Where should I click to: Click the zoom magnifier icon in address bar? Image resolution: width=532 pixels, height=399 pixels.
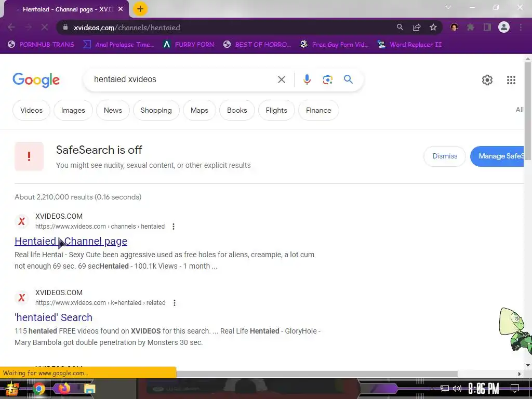click(400, 27)
